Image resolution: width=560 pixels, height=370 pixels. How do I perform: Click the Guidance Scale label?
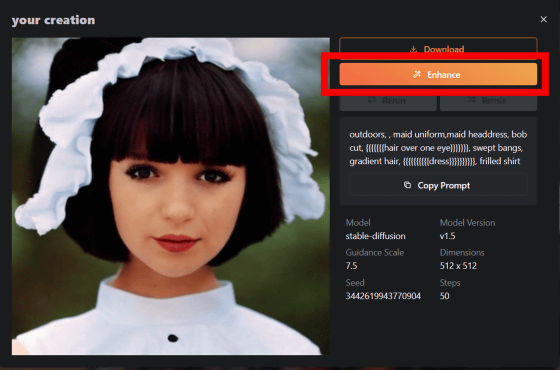click(x=375, y=252)
